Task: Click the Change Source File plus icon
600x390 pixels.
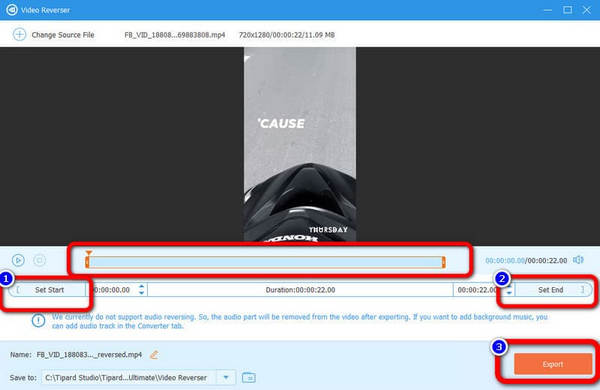Action: pyautogui.click(x=19, y=34)
